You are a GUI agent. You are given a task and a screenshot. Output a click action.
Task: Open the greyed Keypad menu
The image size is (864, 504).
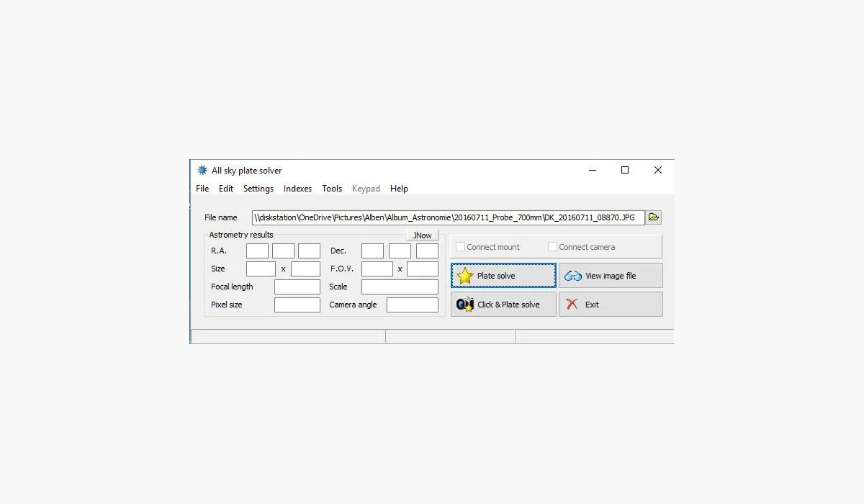pos(366,189)
